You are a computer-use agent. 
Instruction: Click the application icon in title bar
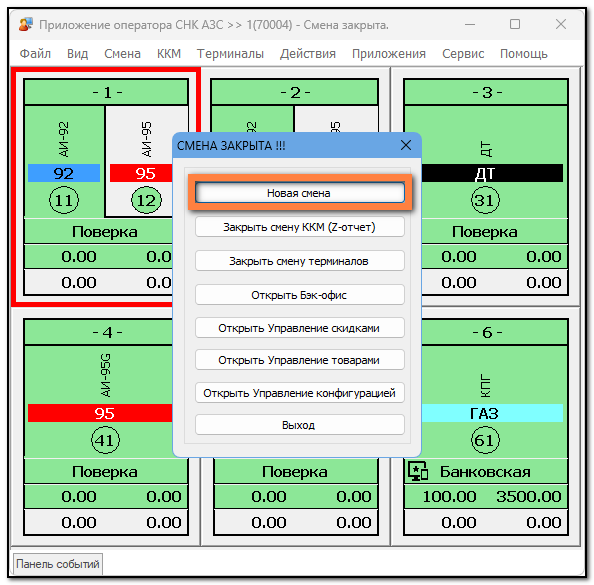(26, 25)
